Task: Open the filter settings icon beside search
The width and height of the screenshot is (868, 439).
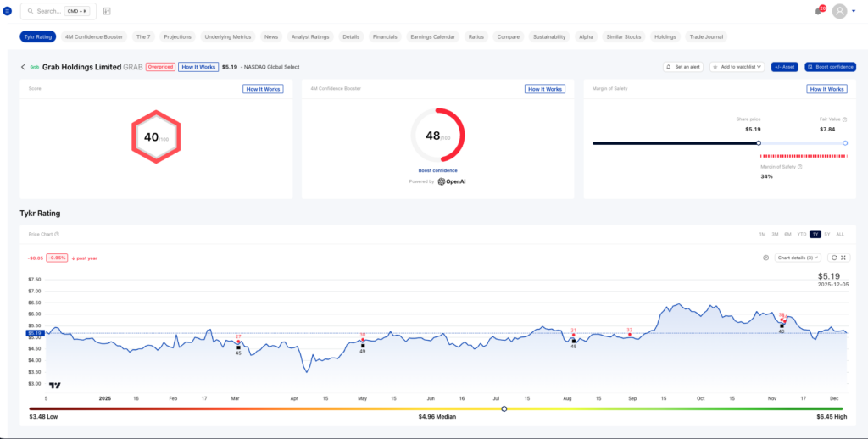Action: click(107, 11)
